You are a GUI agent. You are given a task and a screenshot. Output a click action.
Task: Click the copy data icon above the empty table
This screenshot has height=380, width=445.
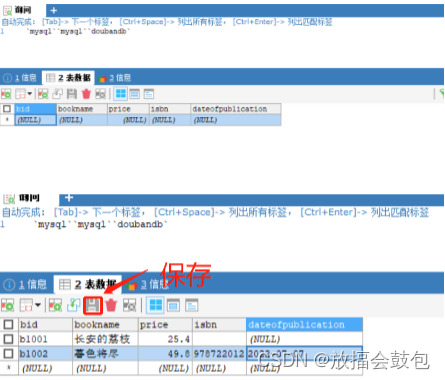tap(21, 94)
